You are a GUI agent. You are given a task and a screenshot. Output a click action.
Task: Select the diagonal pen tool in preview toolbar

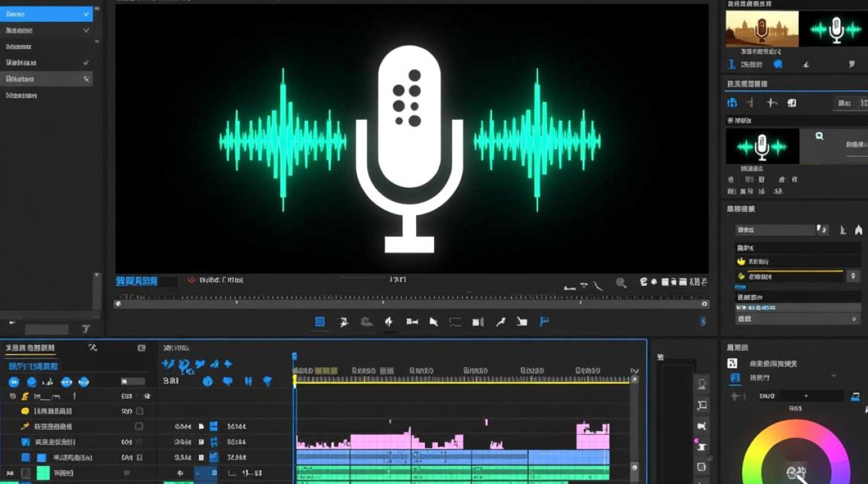point(500,321)
